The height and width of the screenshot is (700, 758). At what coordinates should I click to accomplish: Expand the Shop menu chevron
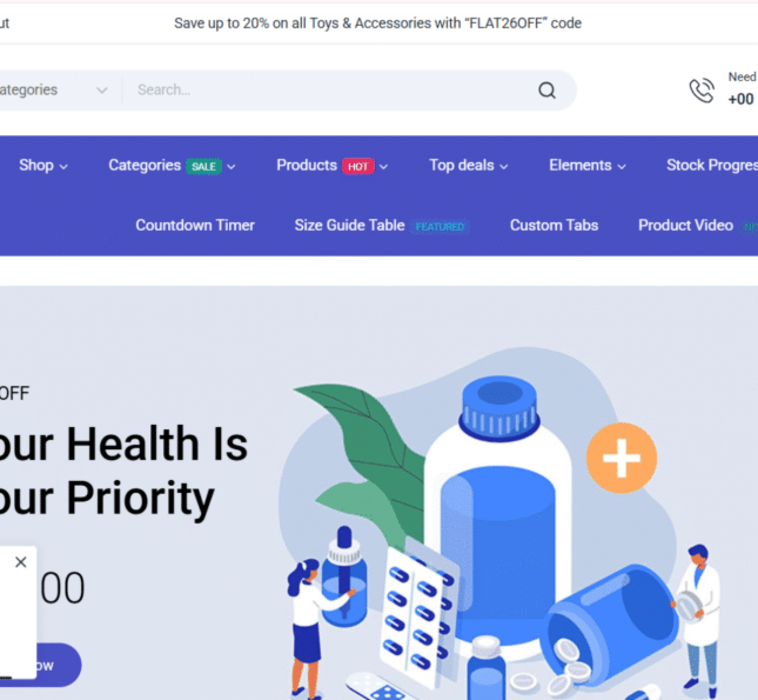pos(64,167)
